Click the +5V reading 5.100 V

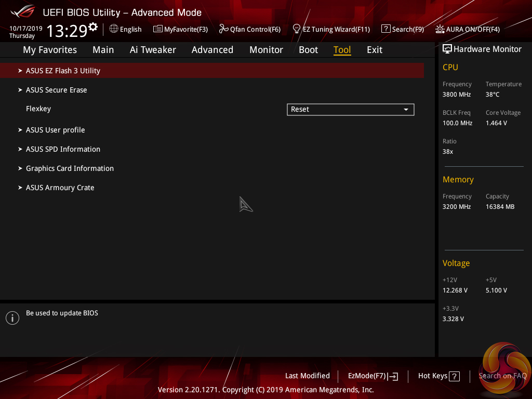pos(496,290)
